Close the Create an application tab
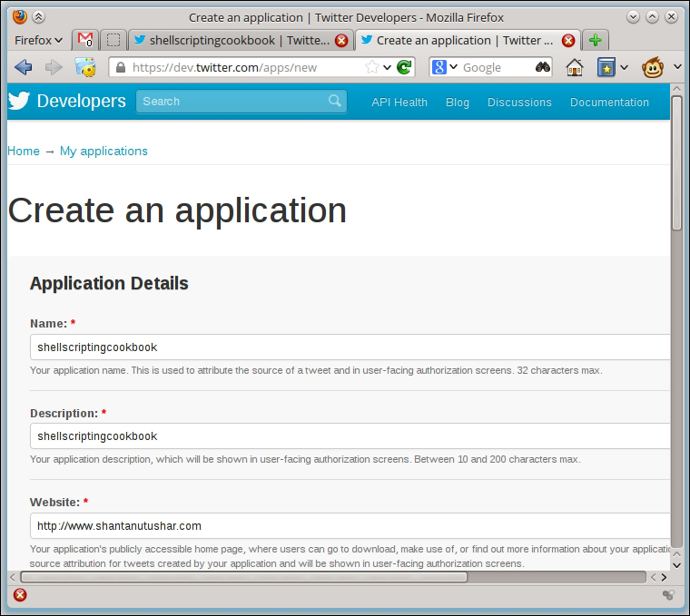This screenshot has width=690, height=616. [x=568, y=41]
